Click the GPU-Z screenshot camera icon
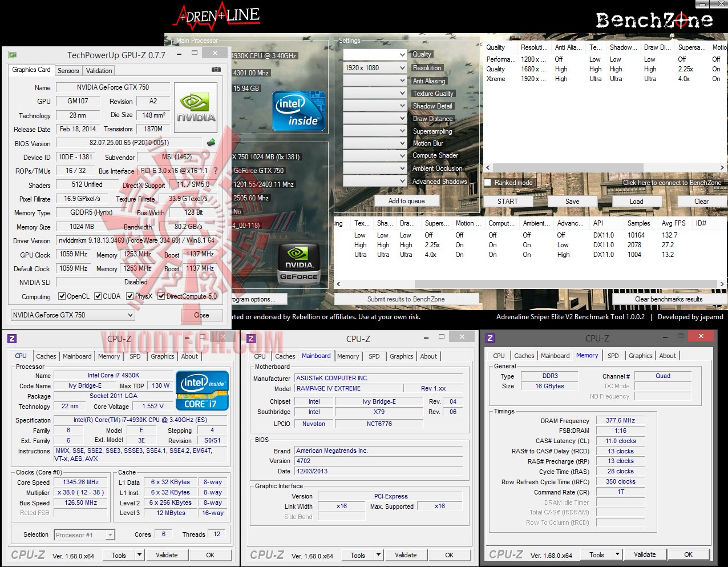Screen dimensions: 728x567 pos(216,70)
